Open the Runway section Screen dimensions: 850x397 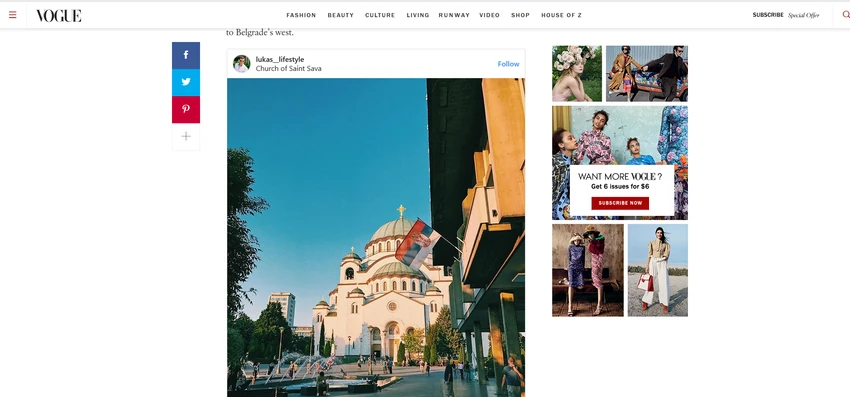454,15
